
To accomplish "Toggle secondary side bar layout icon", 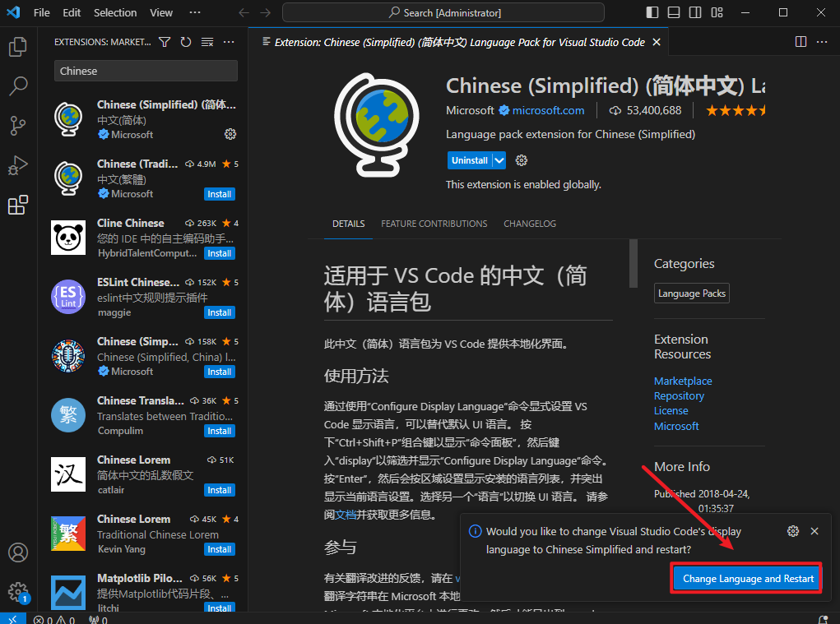I will [x=695, y=12].
